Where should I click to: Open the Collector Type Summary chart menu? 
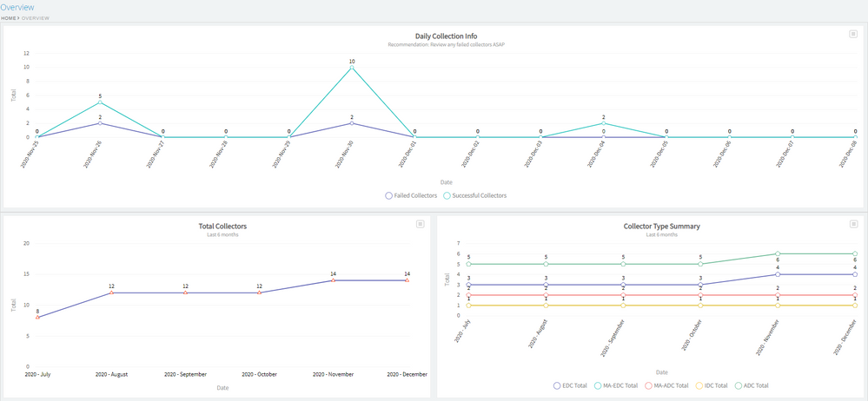pos(854,224)
